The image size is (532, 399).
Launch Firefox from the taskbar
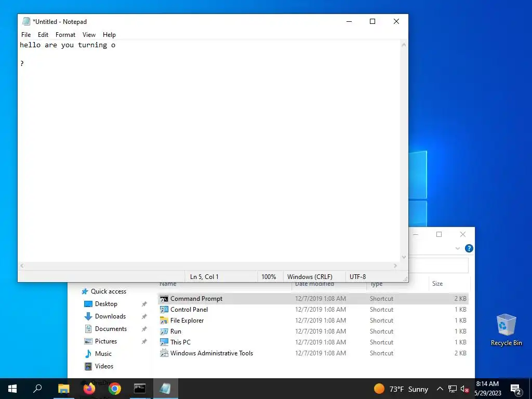click(x=89, y=389)
